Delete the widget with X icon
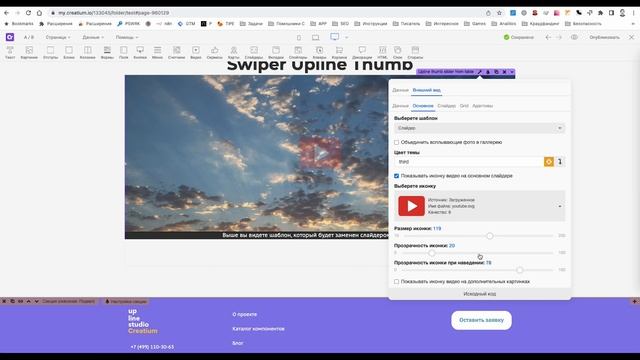This screenshot has height=360, width=640. coord(504,72)
